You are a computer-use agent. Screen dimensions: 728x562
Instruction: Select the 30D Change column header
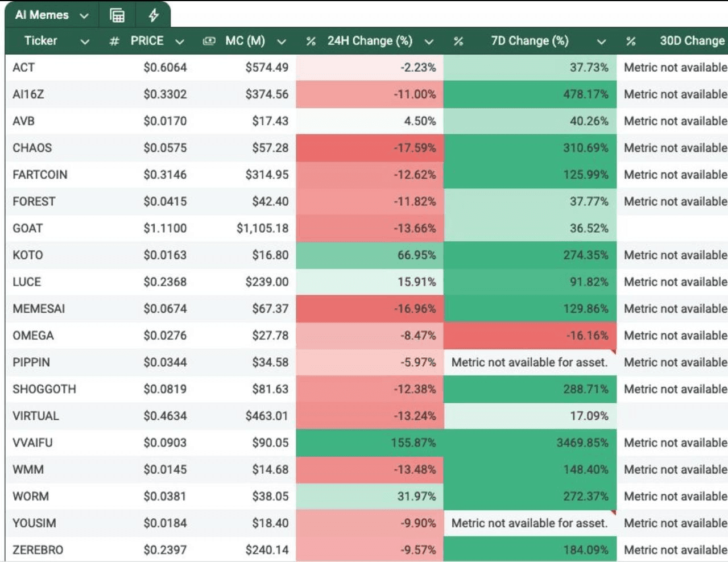692,41
